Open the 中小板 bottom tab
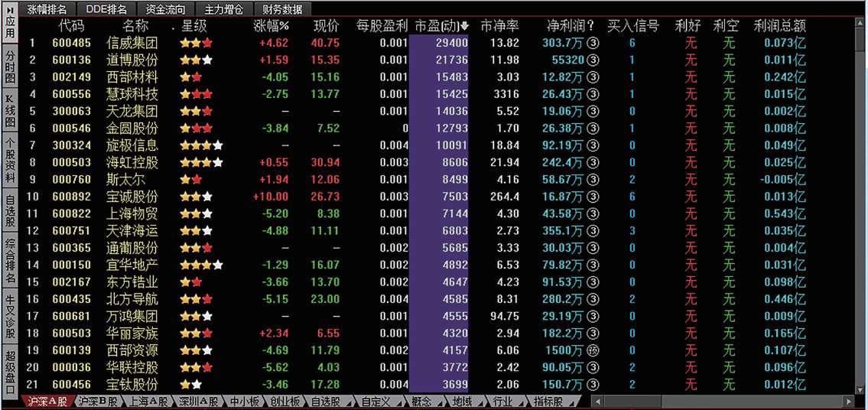Viewport: 868px width, 410px height. pyautogui.click(x=245, y=402)
